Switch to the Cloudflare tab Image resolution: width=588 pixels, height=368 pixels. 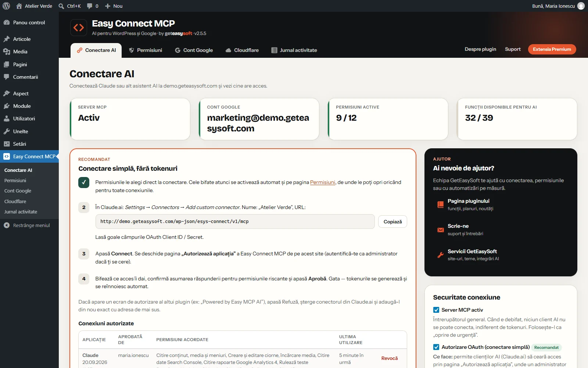click(242, 50)
